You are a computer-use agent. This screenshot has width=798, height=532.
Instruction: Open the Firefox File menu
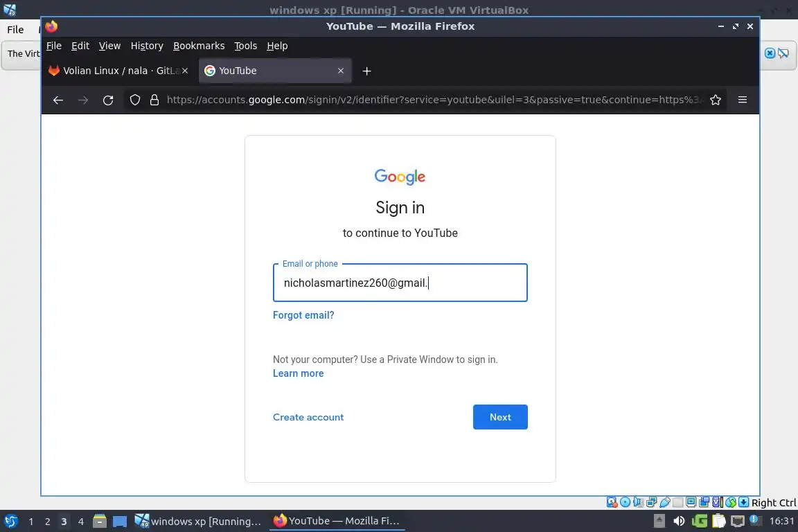tap(54, 46)
